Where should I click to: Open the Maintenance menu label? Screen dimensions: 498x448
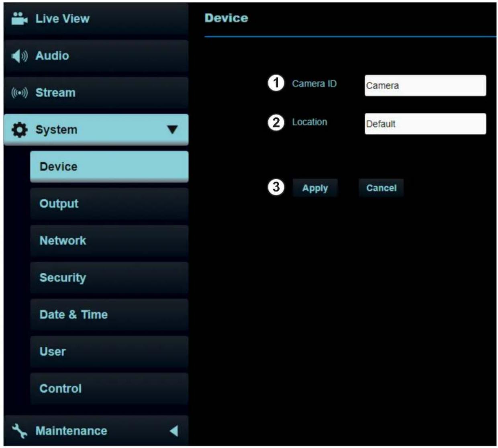[x=71, y=431]
